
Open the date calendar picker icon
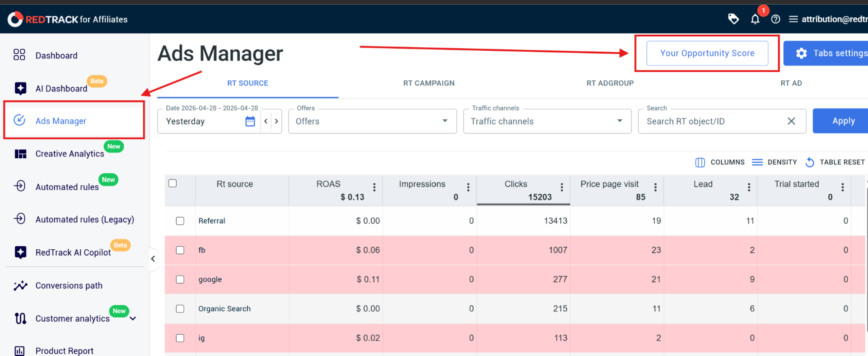click(250, 121)
